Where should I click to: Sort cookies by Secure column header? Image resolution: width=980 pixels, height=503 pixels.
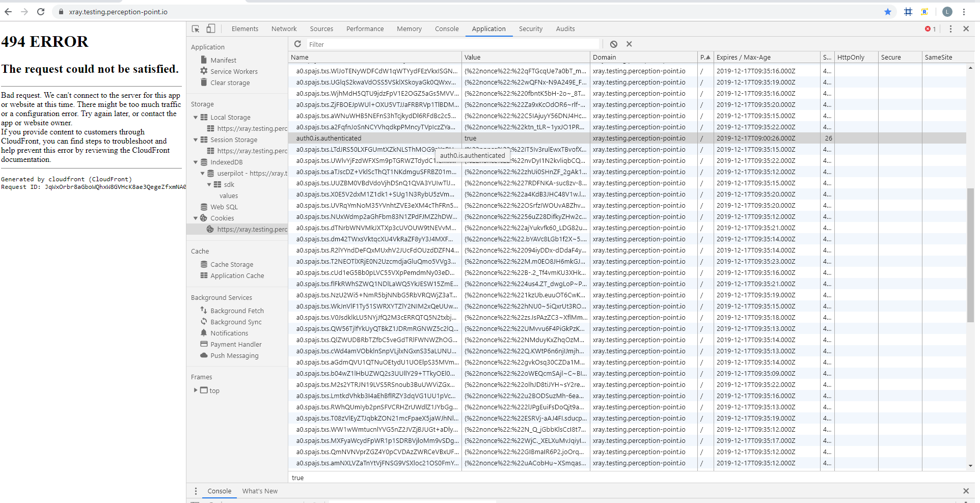901,57
